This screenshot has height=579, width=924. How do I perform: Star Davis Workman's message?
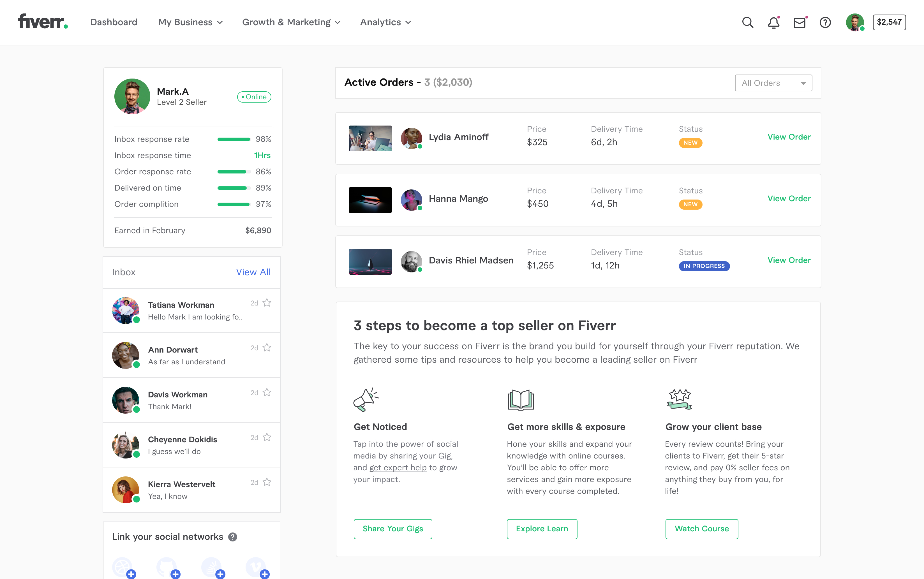[267, 393]
